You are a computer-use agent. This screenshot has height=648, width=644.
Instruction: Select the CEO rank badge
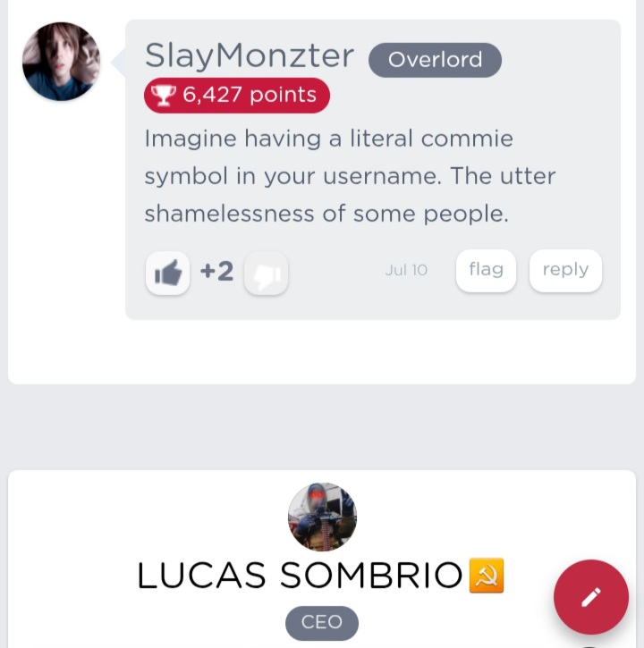(x=322, y=623)
